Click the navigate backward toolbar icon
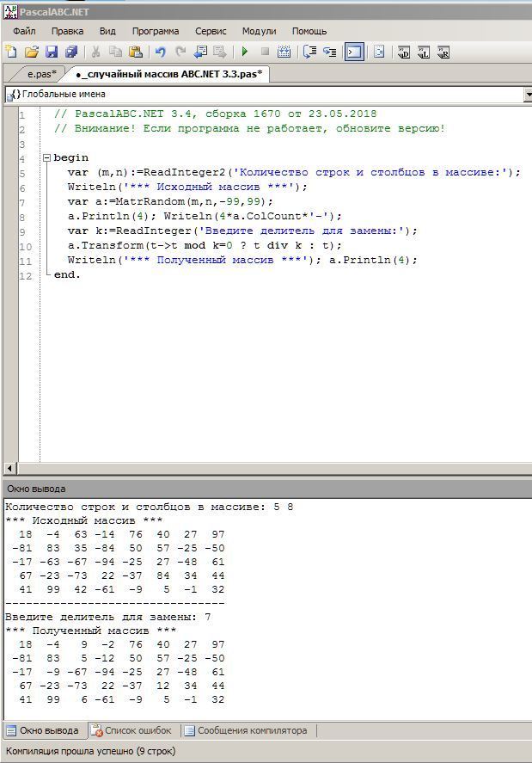Viewport: 532px width, 763px height. point(200,52)
